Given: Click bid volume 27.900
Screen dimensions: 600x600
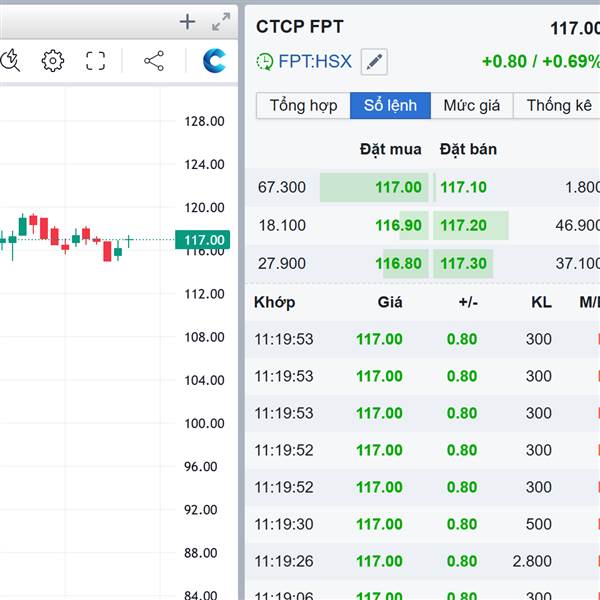Looking at the screenshot, I should click(x=282, y=264).
